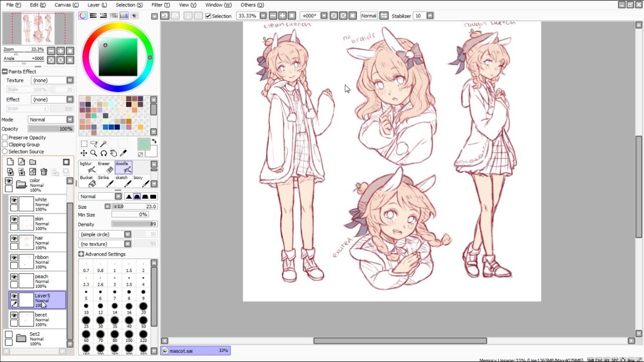The height and width of the screenshot is (362, 644).
Task: Select the Eraser brush tool
Action: click(106, 167)
